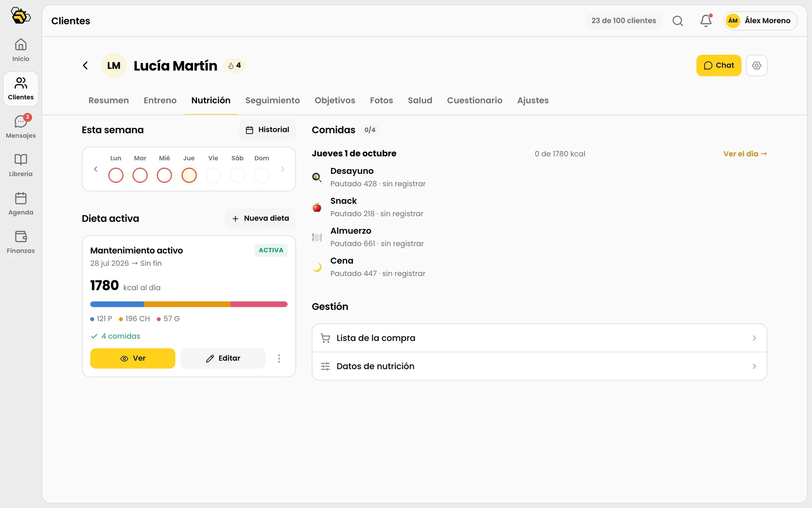Go back with the arrow beside Lucía Martín
812x508 pixels.
(x=85, y=66)
